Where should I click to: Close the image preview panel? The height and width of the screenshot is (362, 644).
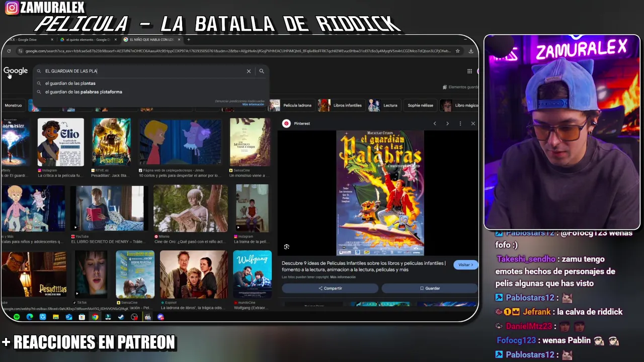click(x=473, y=124)
